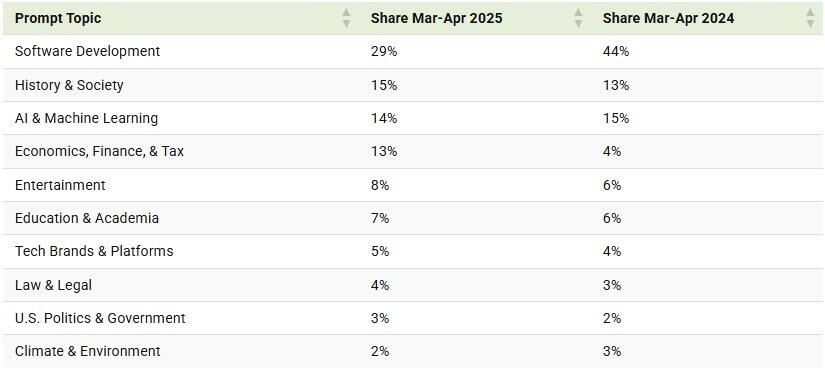Click the 2% value for Climate in 2025
Screen dimensions: 825x374
coord(380,351)
